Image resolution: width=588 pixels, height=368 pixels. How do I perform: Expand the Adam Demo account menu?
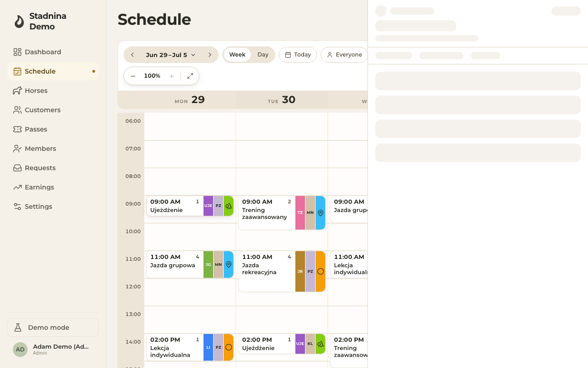[x=53, y=350]
